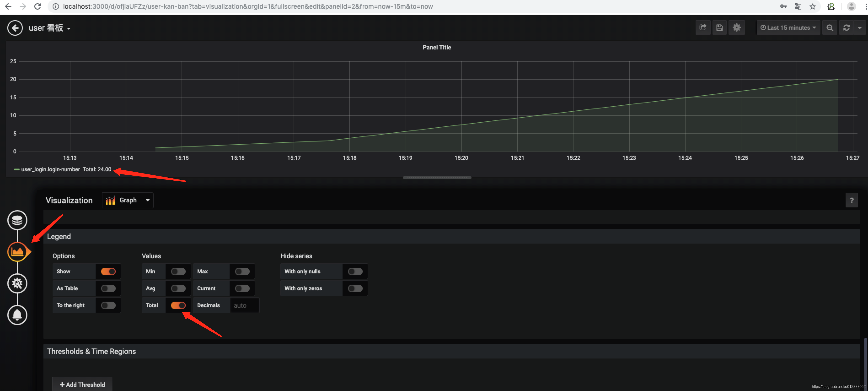Refresh dashboard icon
Viewport: 868px width, 391px height.
tap(847, 28)
